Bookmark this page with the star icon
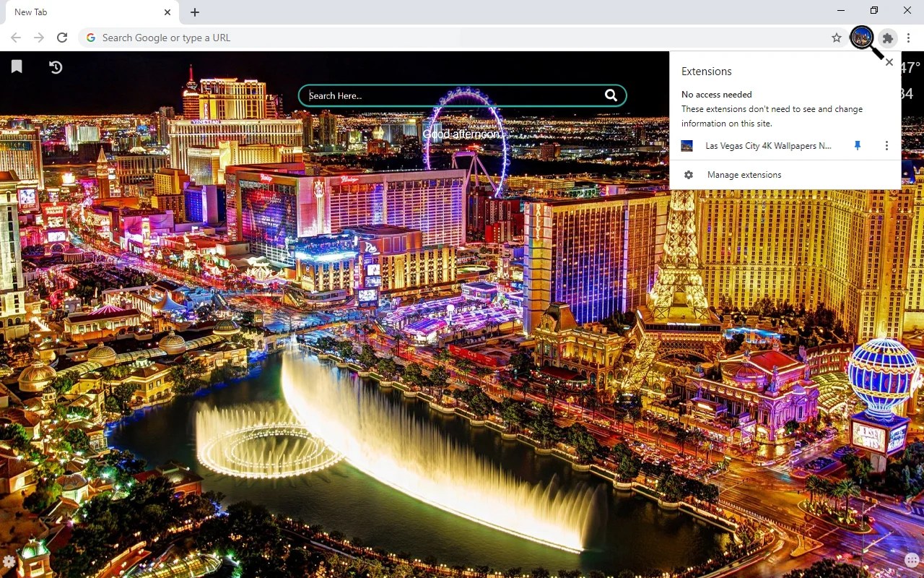924x578 pixels. click(x=835, y=38)
